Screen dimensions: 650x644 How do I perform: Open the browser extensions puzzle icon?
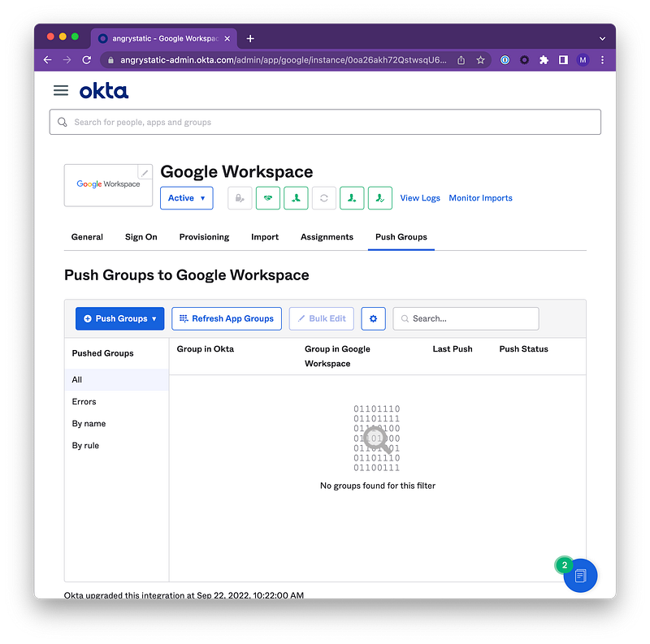(x=544, y=60)
